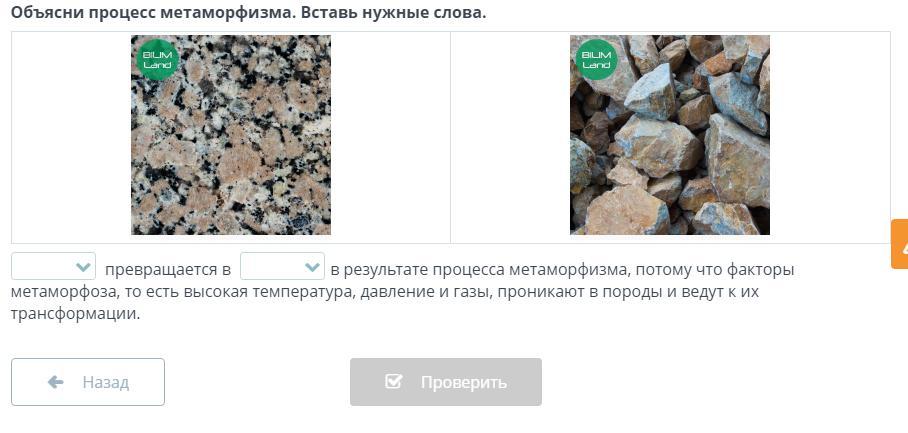Click the word "трансформации" at the paragraph end
This screenshot has width=908, height=433.
(75, 315)
